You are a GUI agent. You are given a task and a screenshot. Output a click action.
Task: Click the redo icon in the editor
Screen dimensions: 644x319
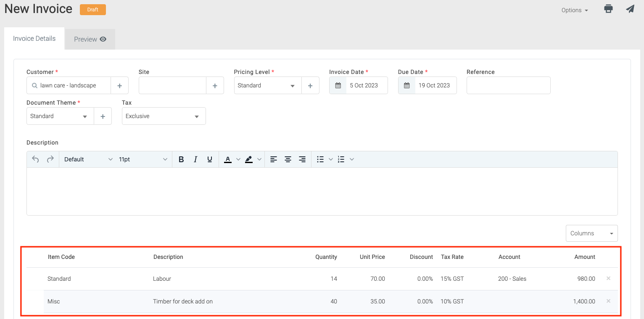pos(50,159)
